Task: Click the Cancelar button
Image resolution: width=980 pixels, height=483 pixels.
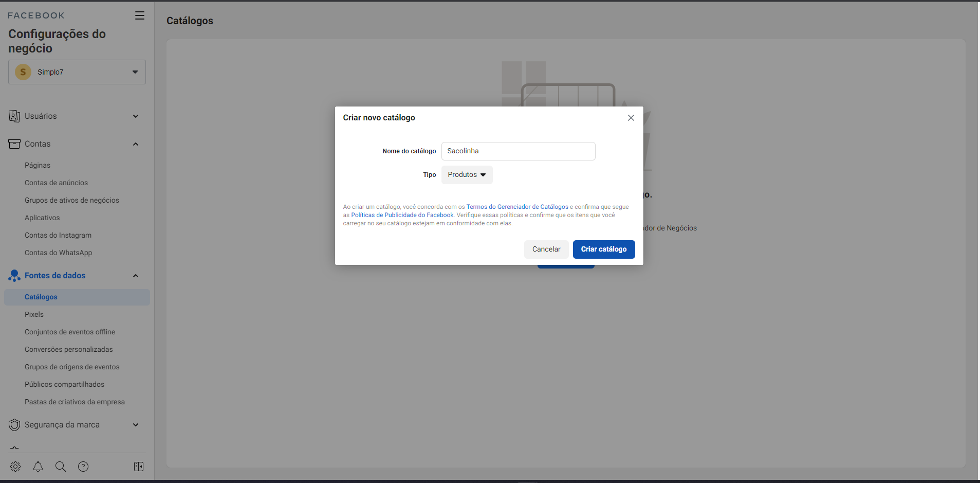Action: pos(546,249)
